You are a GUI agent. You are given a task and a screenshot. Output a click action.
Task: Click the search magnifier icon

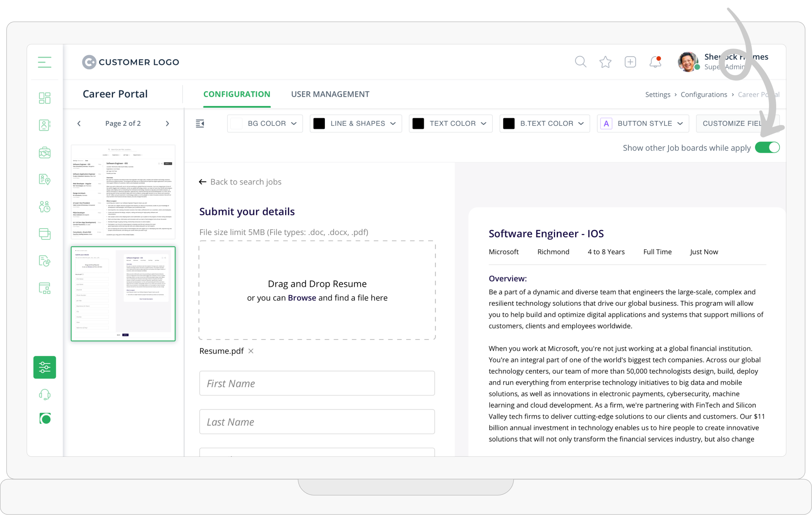point(580,62)
